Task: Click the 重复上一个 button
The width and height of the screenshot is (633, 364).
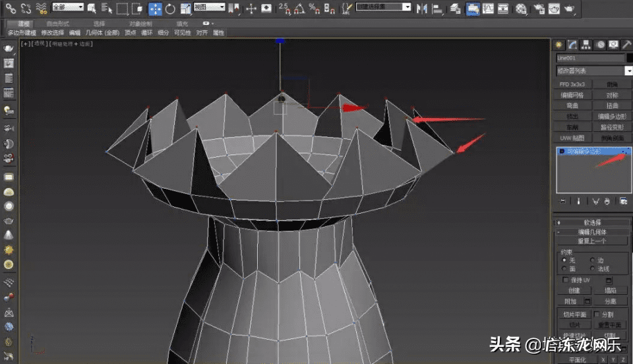Action: click(592, 241)
